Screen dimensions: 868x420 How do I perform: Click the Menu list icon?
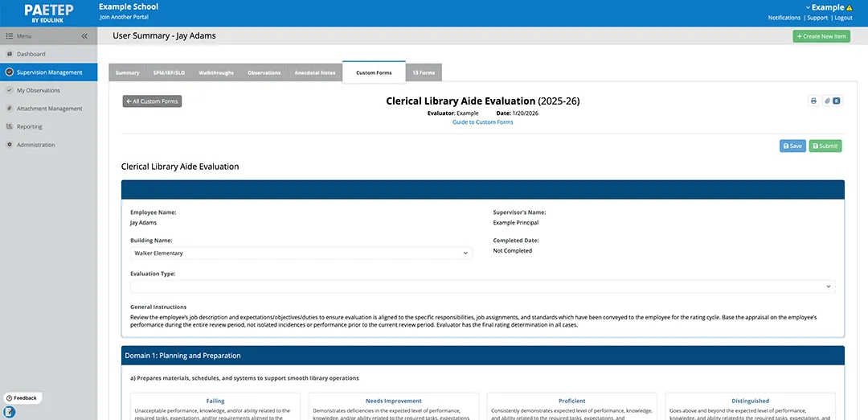[10, 36]
